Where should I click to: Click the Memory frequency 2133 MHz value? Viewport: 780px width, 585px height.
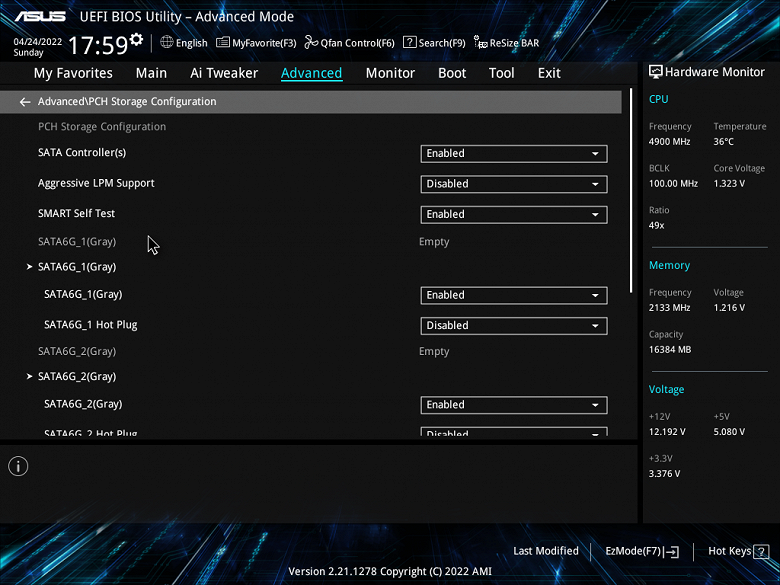pyautogui.click(x=670, y=308)
